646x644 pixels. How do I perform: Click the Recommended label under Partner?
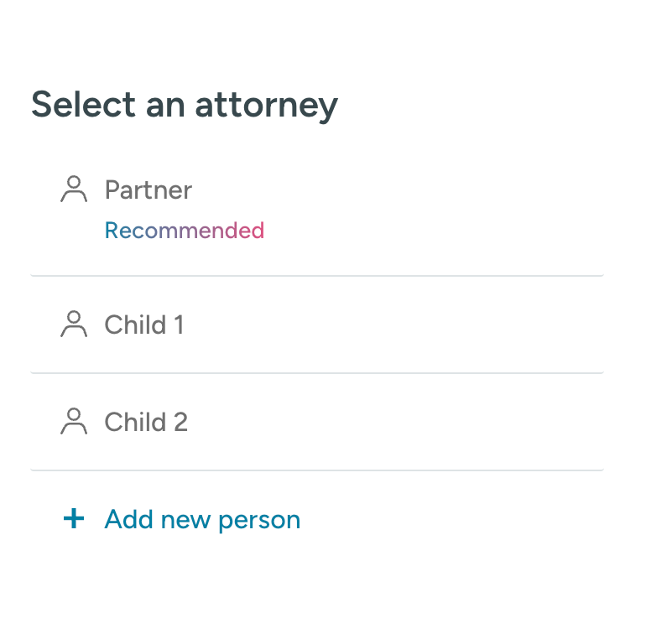(185, 230)
